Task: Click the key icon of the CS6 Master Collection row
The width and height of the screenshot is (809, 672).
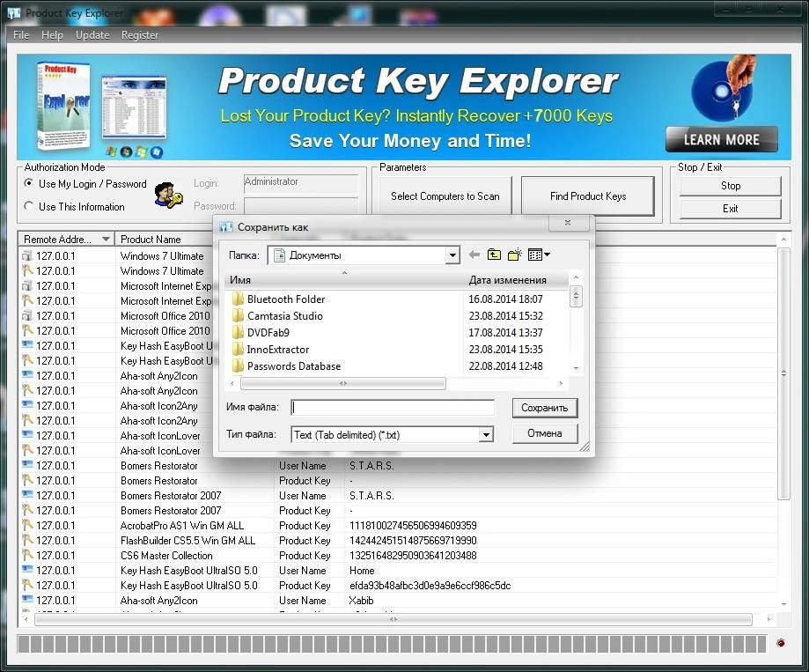Action: 27,556
